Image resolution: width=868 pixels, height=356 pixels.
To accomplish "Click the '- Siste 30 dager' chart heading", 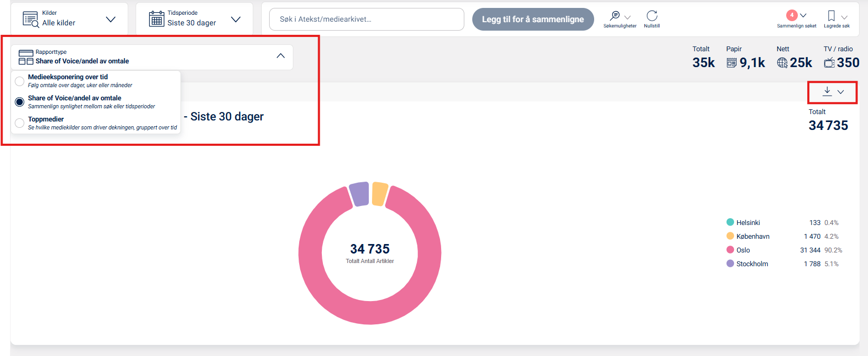I will coord(224,116).
